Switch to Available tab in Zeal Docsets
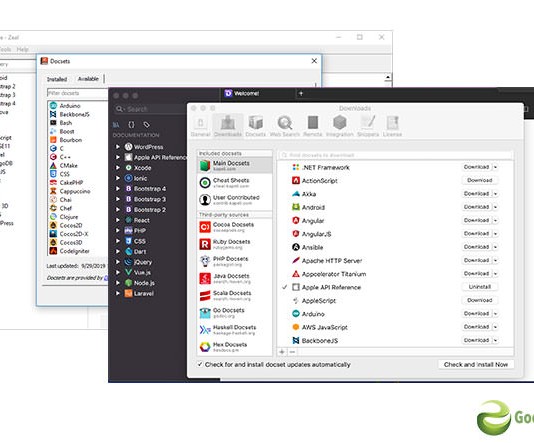534x443 pixels. click(88, 79)
